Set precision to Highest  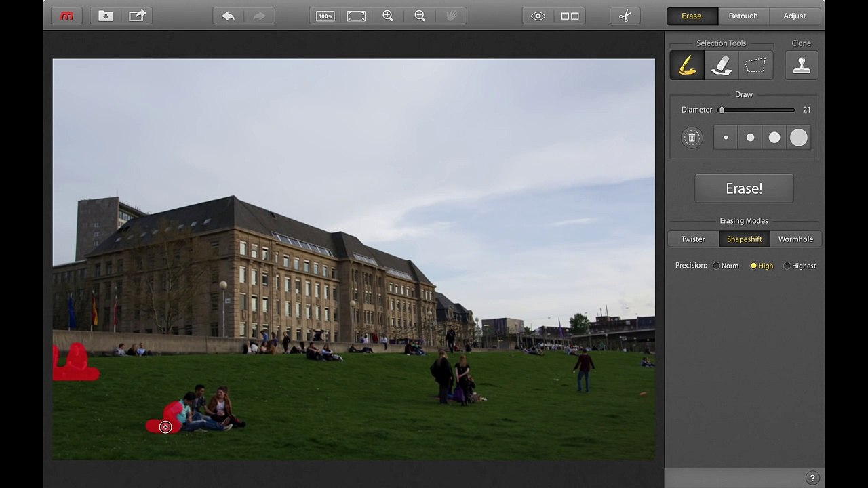click(x=800, y=266)
